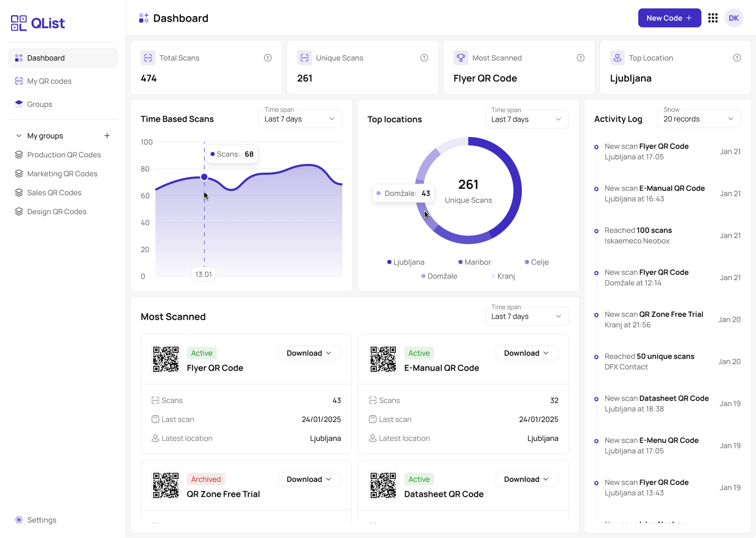The image size is (756, 538).
Task: Create a New Code
Action: coord(669,18)
